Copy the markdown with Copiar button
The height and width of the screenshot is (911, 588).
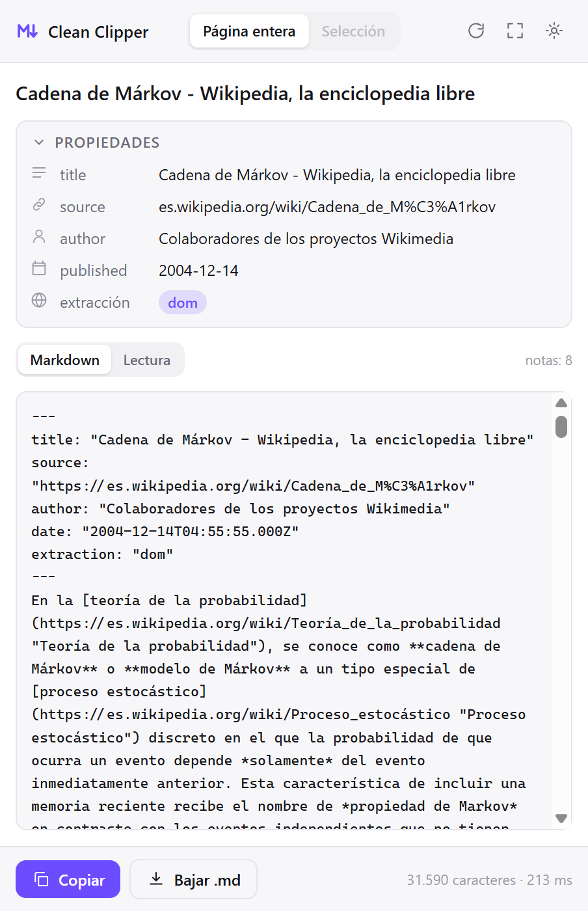click(68, 880)
